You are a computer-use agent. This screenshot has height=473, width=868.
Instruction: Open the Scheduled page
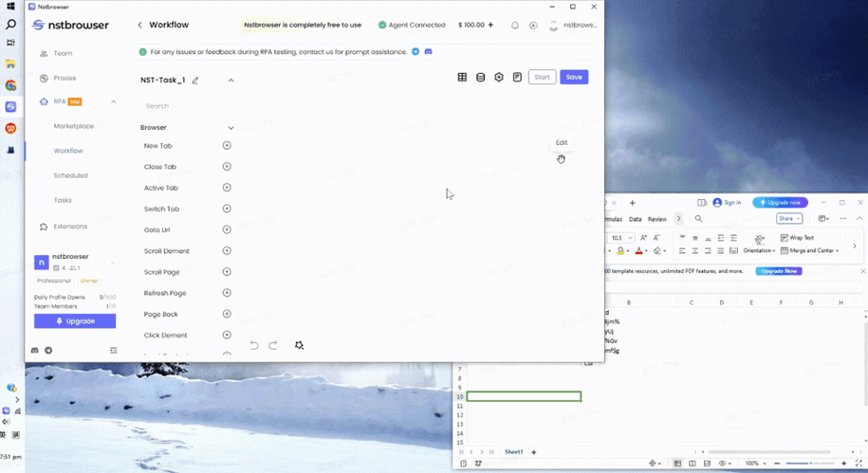click(x=71, y=175)
